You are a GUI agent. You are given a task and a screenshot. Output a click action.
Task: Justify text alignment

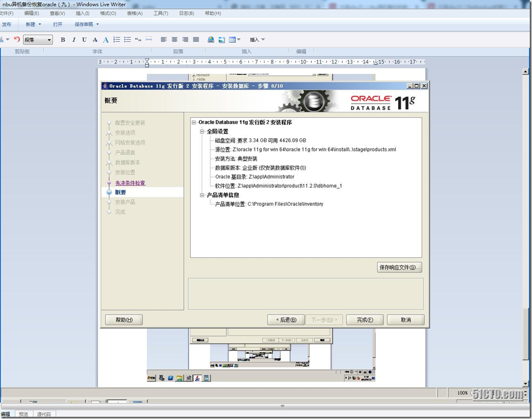pos(196,40)
